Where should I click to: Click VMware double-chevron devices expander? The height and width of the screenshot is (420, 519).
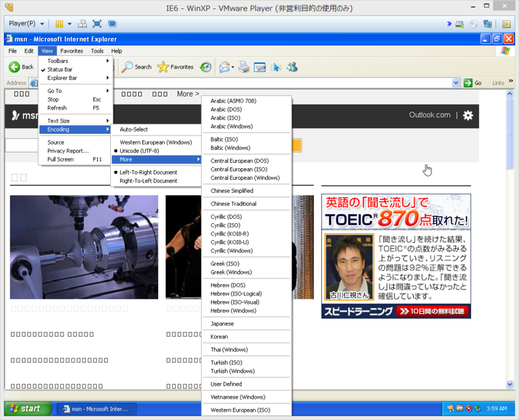pyautogui.click(x=449, y=24)
